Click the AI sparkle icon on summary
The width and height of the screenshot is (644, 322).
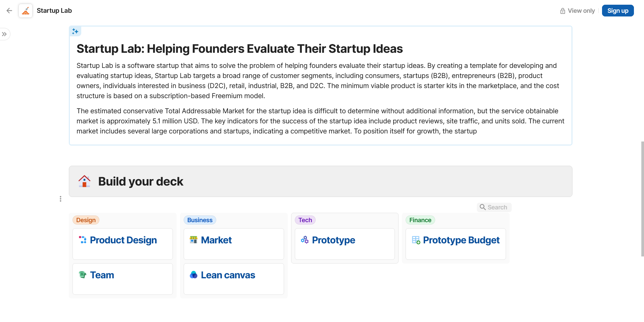pos(75,31)
